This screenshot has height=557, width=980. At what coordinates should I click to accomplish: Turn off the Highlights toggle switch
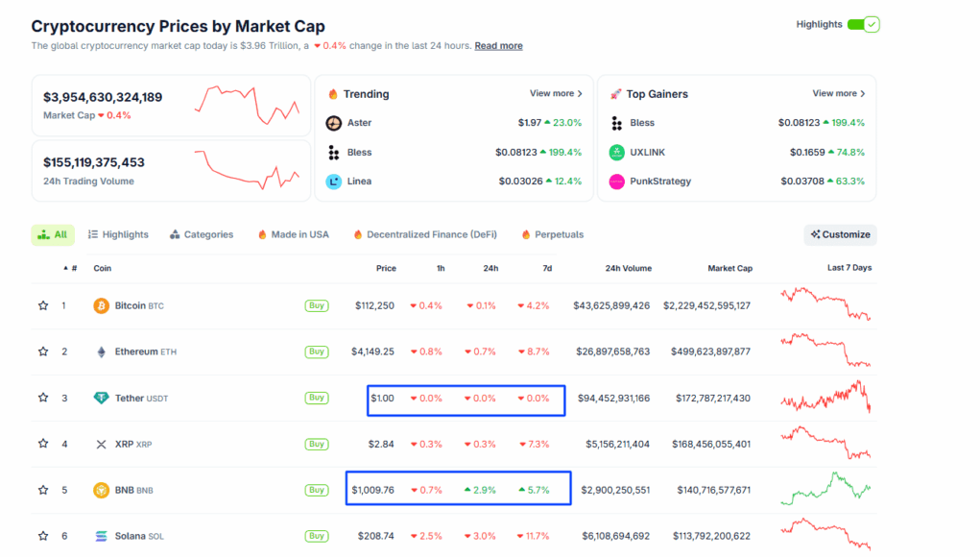(863, 25)
